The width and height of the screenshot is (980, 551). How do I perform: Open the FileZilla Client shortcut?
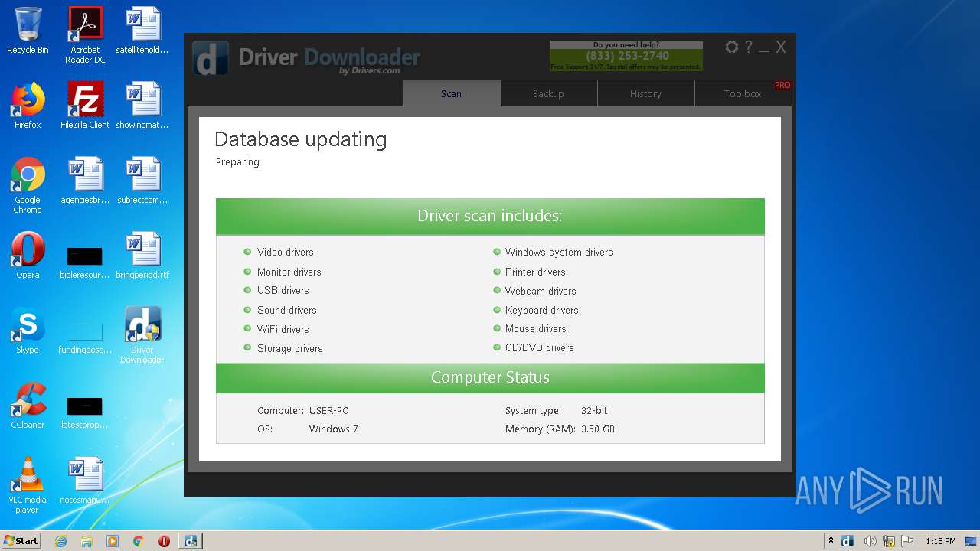point(85,106)
